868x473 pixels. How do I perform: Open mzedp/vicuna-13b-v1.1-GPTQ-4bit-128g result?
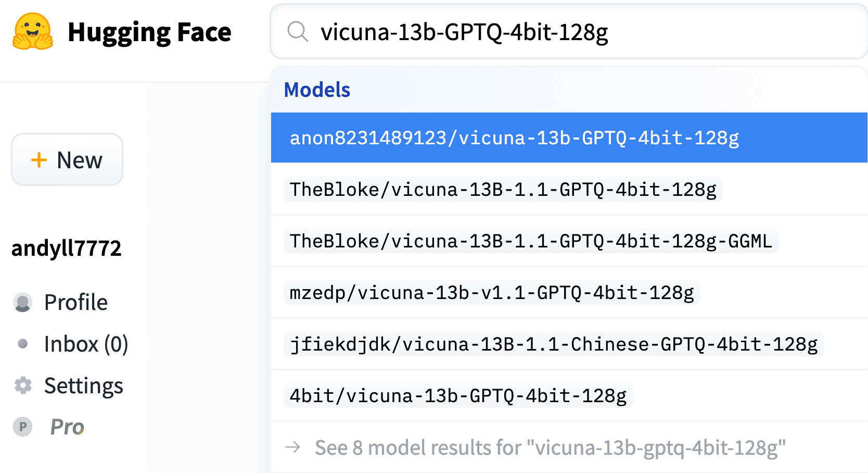491,293
